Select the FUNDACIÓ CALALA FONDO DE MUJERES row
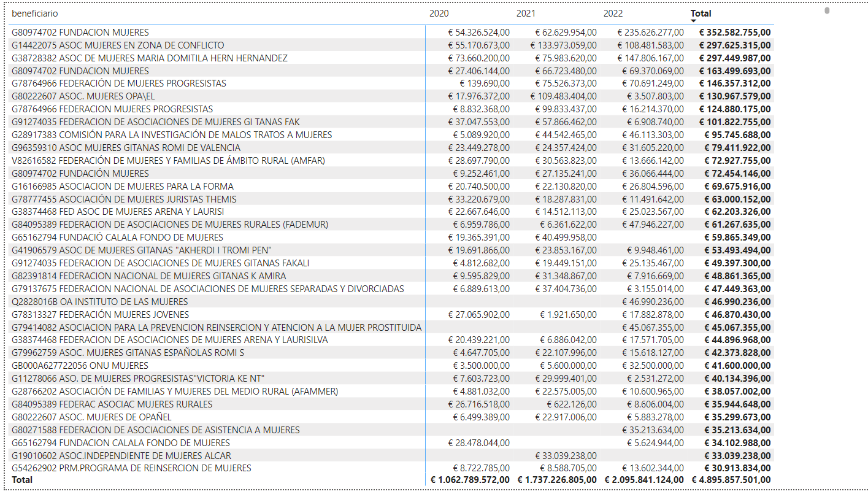Image resolution: width=868 pixels, height=494 pixels. 393,237
